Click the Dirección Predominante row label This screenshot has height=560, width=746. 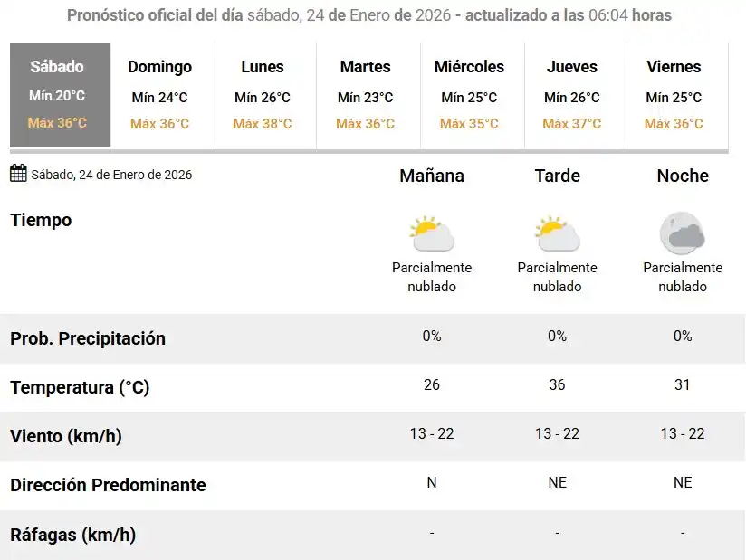108,485
